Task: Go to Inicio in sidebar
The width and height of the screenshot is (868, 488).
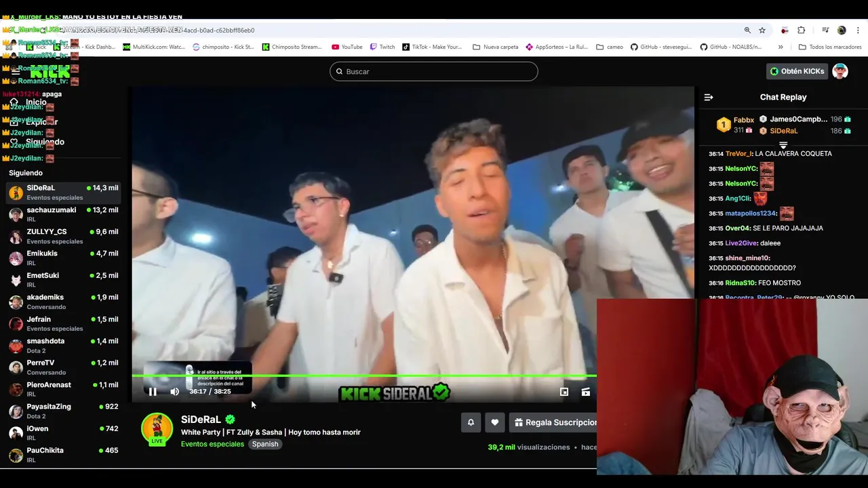Action: 36,102
